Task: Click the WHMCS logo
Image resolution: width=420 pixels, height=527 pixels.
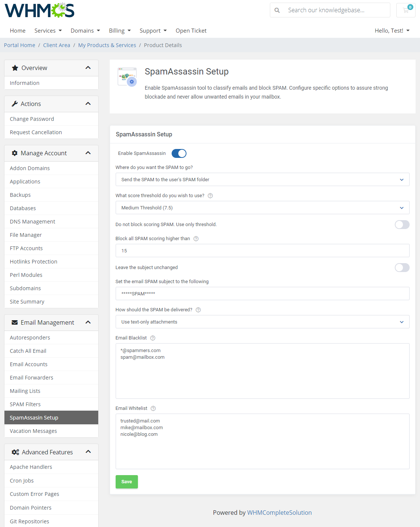Action: click(x=39, y=10)
